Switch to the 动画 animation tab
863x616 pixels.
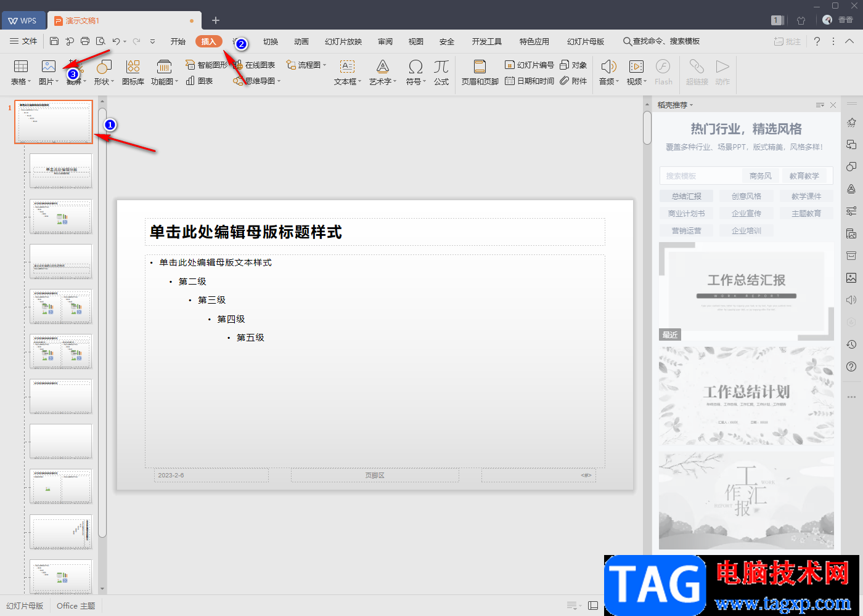[x=301, y=41]
